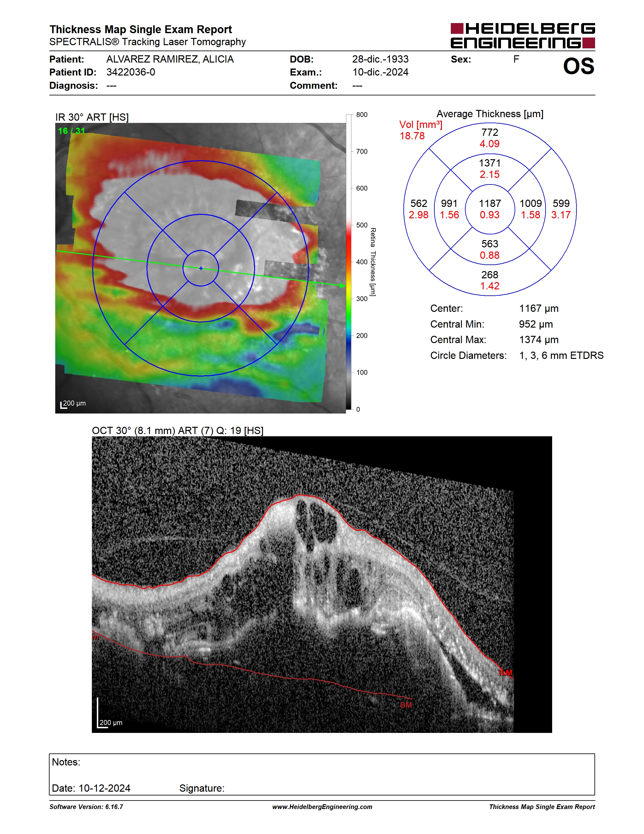The height and width of the screenshot is (834, 644).
Task: Click the 'OCT 30° (8.1 mm) ART (7) Q: 19 [HS]' label
Action: click(178, 431)
